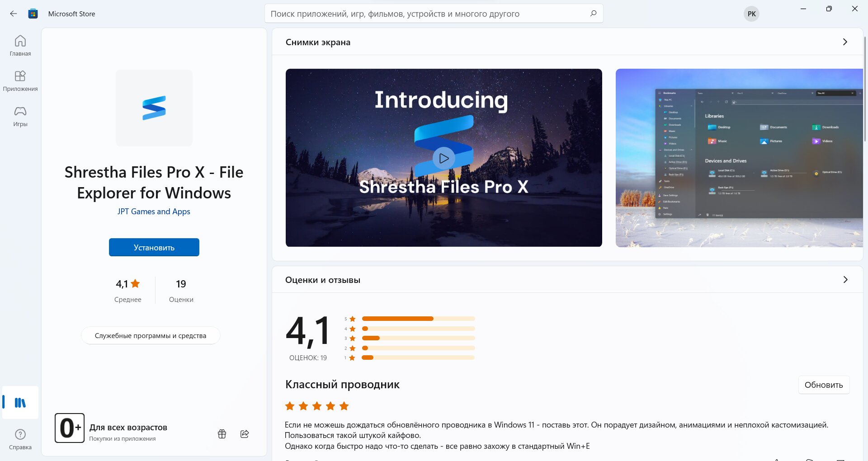868x461 pixels.
Task: Click the 1-star rating bar
Action: pos(418,358)
